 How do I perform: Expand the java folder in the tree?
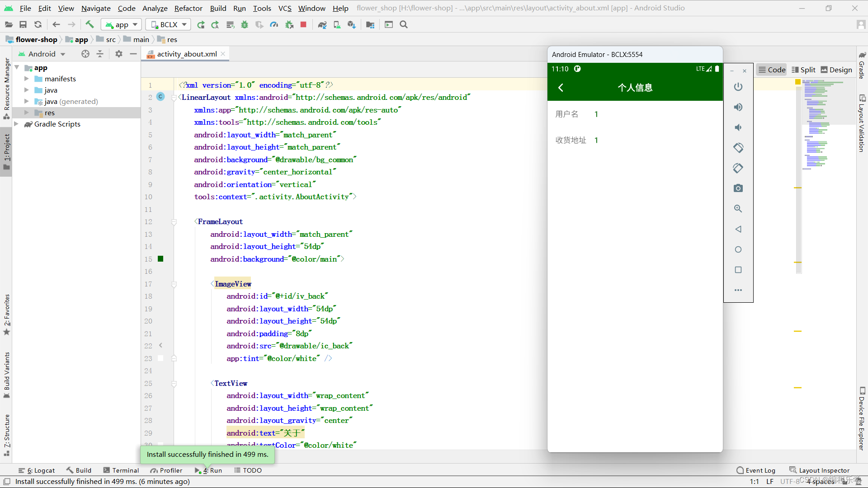(x=26, y=90)
